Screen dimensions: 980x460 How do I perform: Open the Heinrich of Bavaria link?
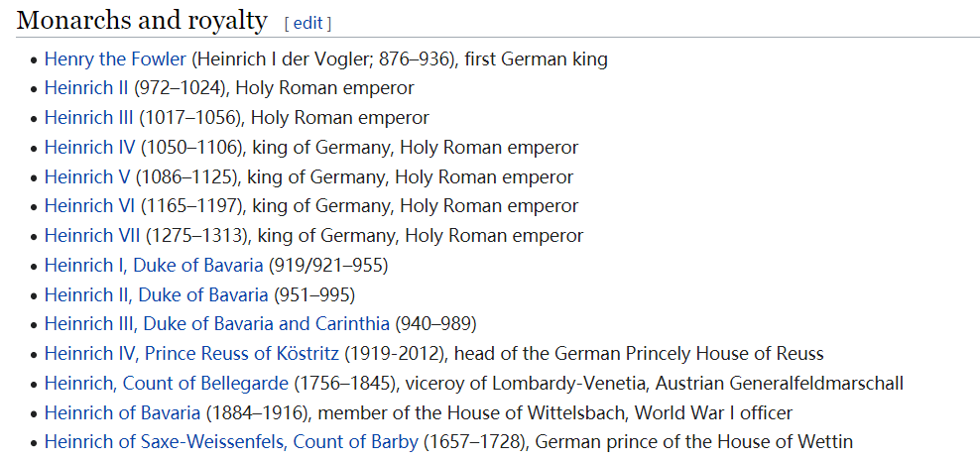coord(123,412)
